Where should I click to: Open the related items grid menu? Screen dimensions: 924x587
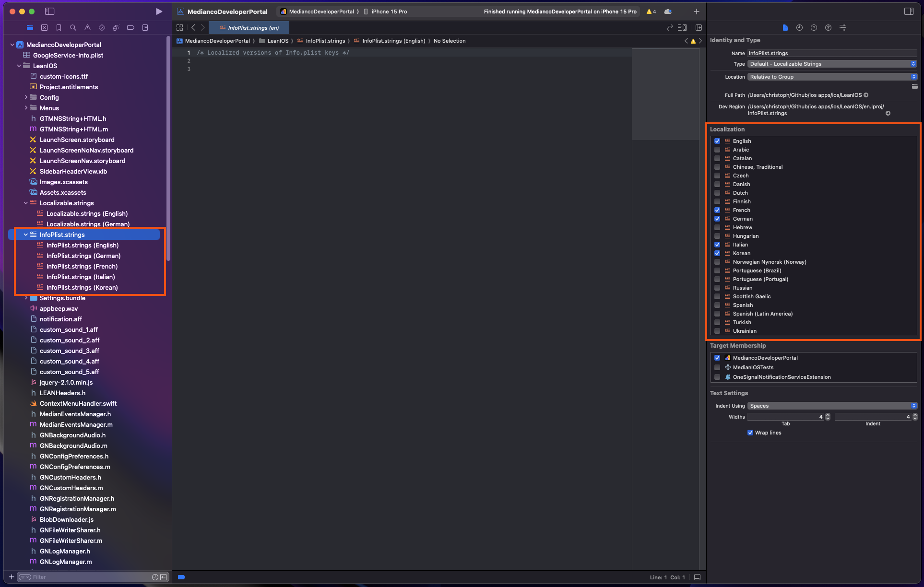point(180,27)
